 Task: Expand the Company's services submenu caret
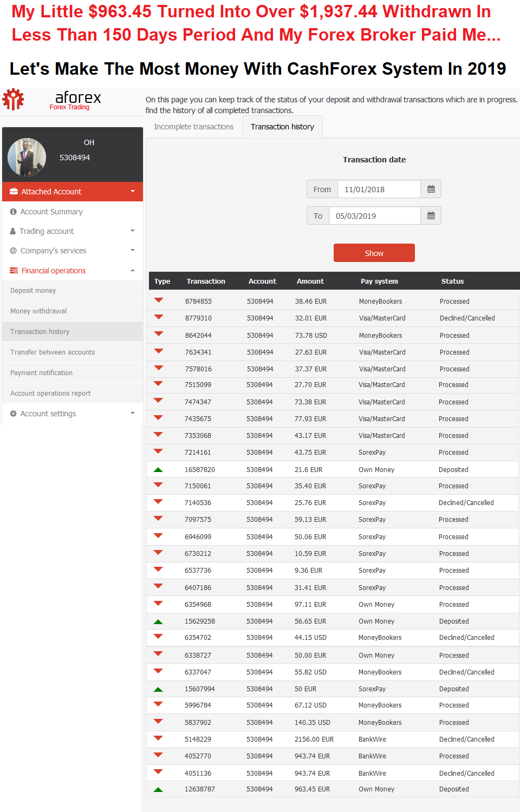pos(133,250)
